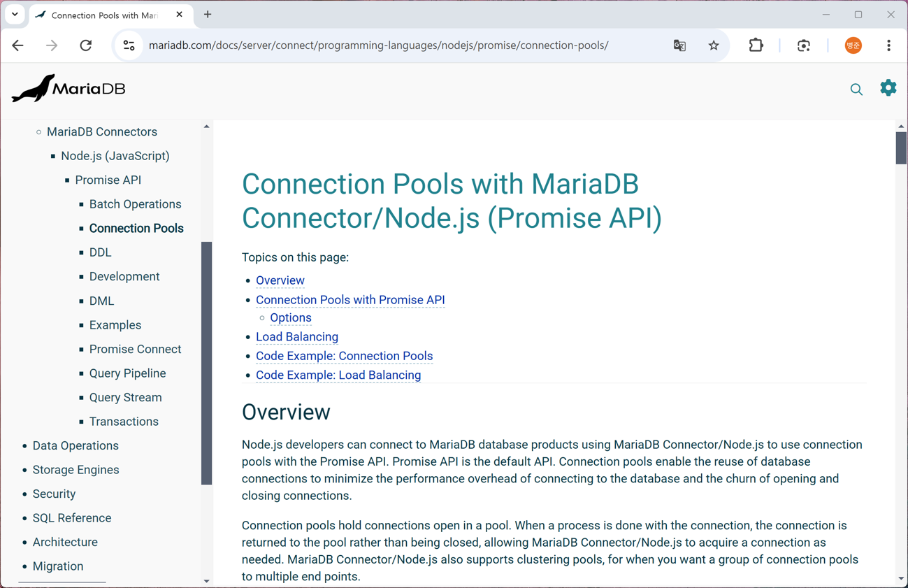The image size is (908, 588).
Task: Open DDL sidebar page
Action: [x=100, y=252]
